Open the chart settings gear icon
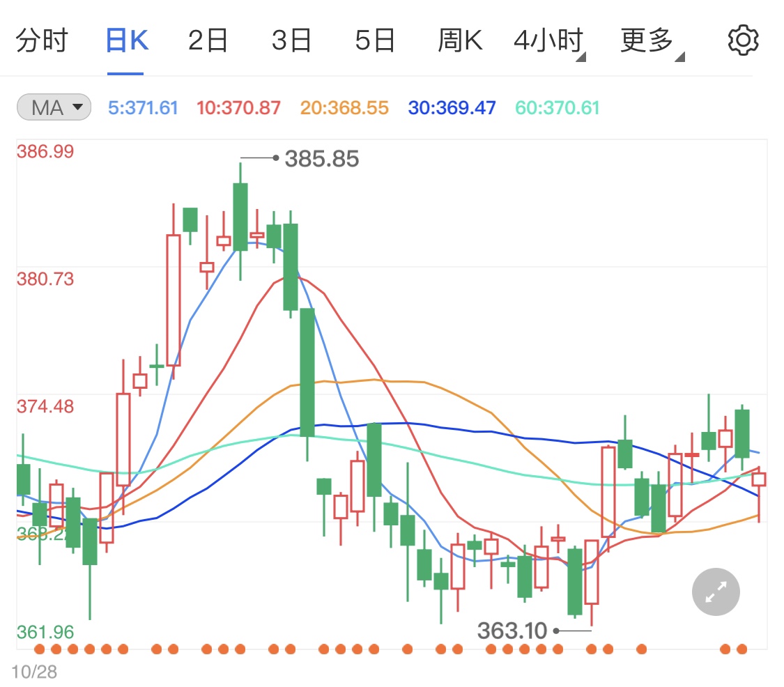Image resolution: width=784 pixels, height=687 pixels. coord(743,40)
